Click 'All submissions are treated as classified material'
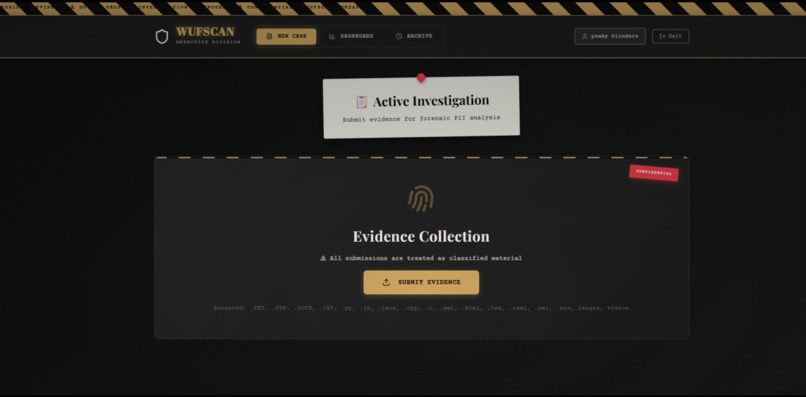This screenshot has height=397, width=806. pyautogui.click(x=426, y=258)
